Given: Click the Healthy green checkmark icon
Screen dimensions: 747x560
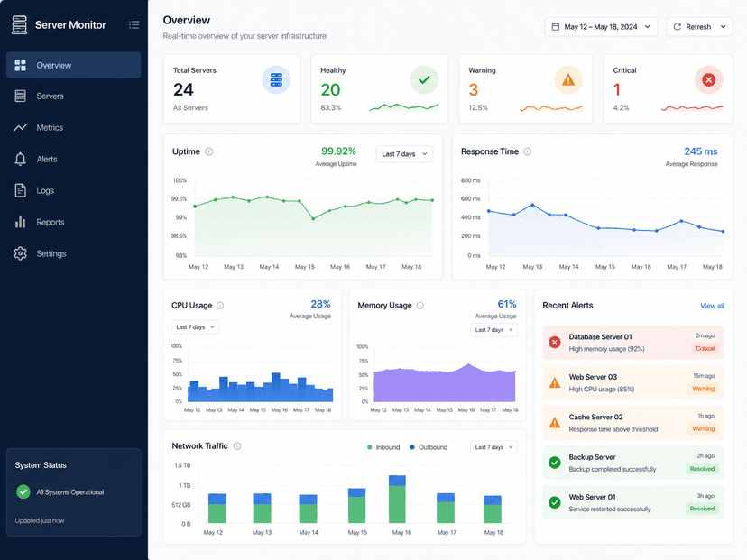Looking at the screenshot, I should point(424,79).
